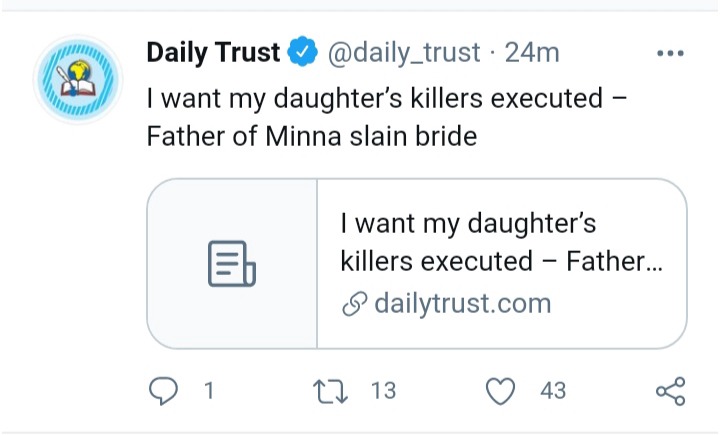
Task: Share the tweet via share icon
Action: pyautogui.click(x=670, y=391)
